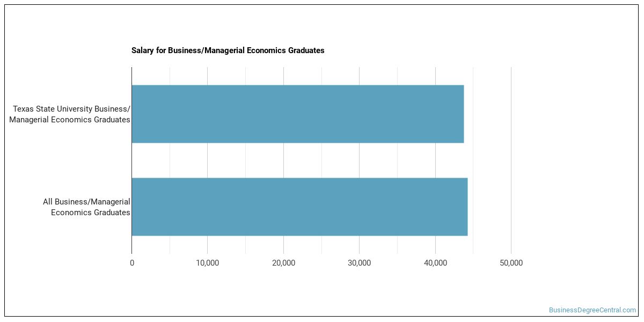The image size is (644, 322).
Task: Select the Texas State University graduates bar
Action: click(298, 114)
